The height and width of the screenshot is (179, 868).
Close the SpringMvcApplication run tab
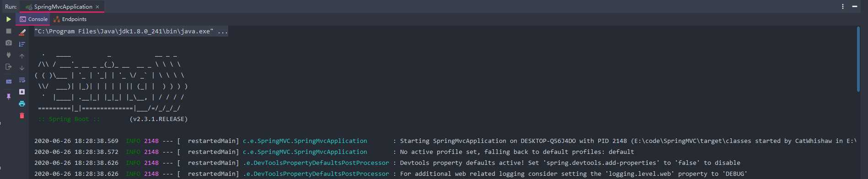97,7
